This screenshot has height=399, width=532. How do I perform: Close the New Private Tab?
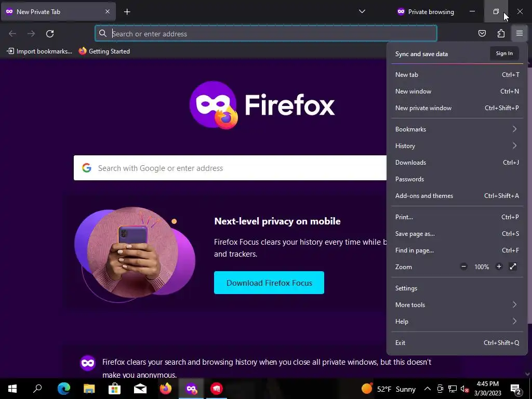tap(107, 11)
